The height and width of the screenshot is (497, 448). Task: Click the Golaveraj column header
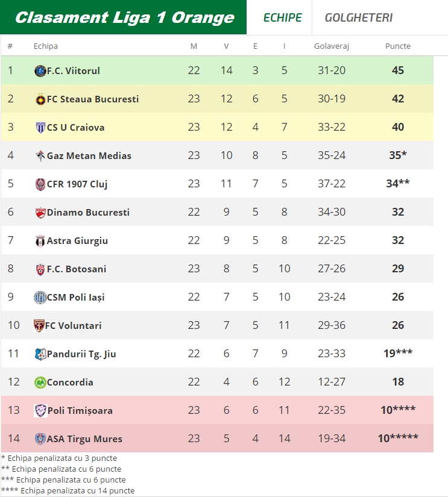pos(332,46)
